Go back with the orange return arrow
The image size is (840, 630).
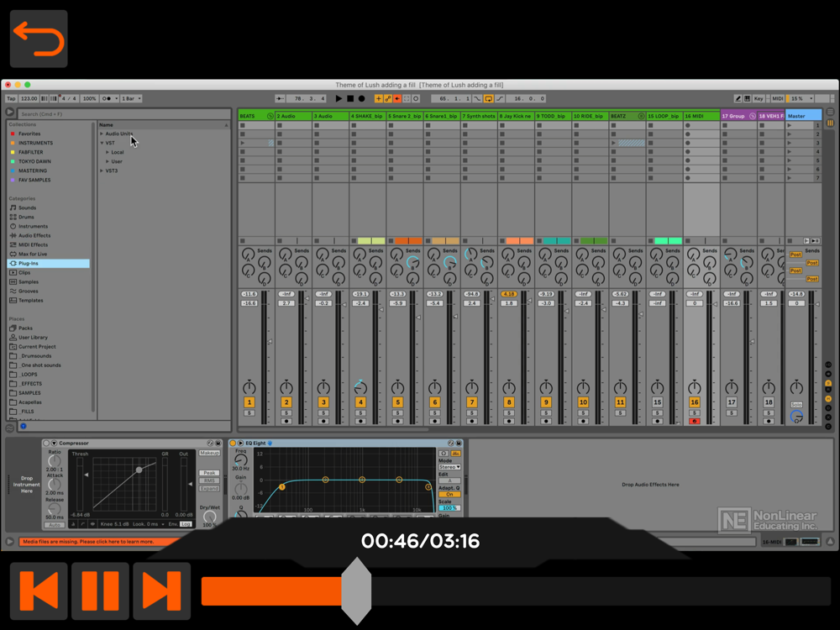pyautogui.click(x=39, y=39)
